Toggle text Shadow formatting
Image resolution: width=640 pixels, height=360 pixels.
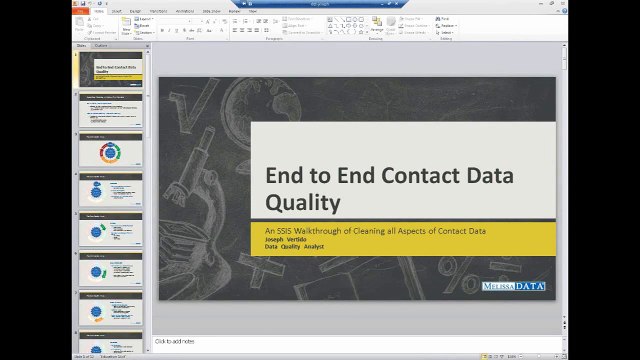[184, 30]
